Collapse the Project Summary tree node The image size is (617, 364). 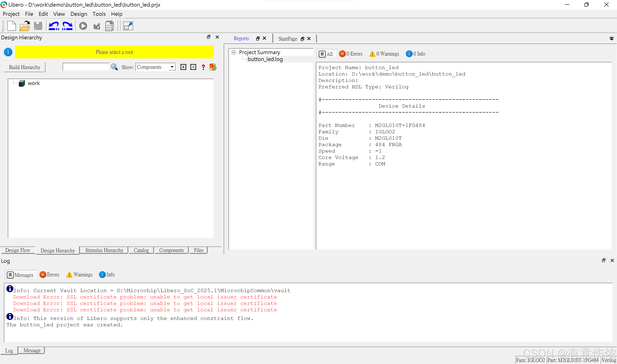pyautogui.click(x=233, y=52)
